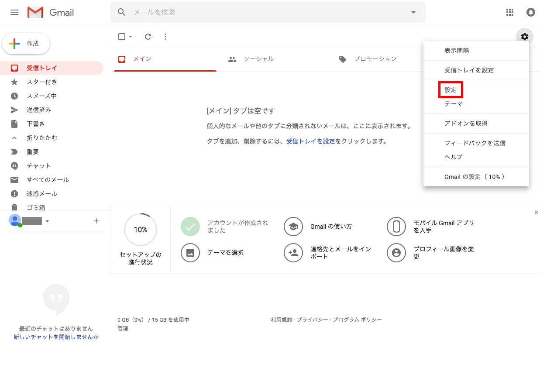Collapse the sidebar with 折りたたむ
This screenshot has width=540, height=392.
point(41,138)
